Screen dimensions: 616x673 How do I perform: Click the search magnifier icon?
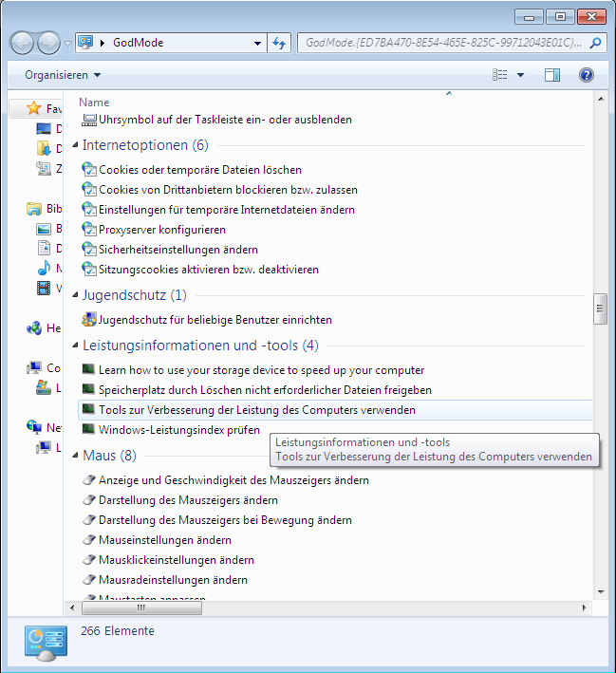click(595, 44)
